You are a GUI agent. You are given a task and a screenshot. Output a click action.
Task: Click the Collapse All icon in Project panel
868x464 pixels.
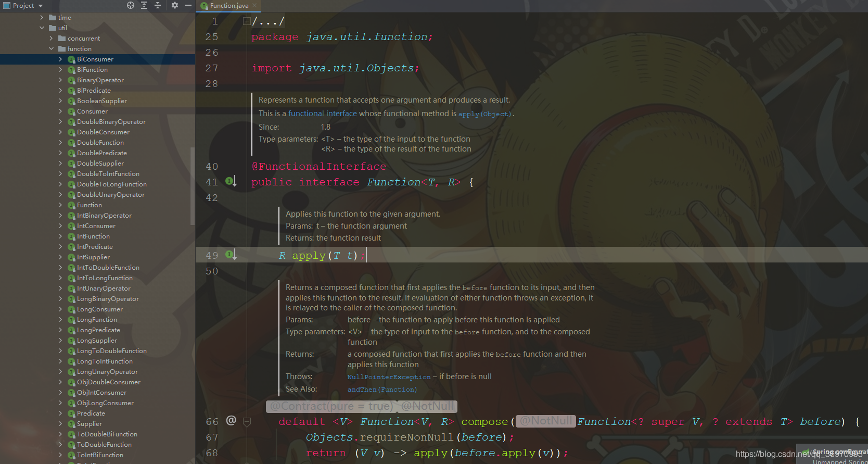pos(158,5)
